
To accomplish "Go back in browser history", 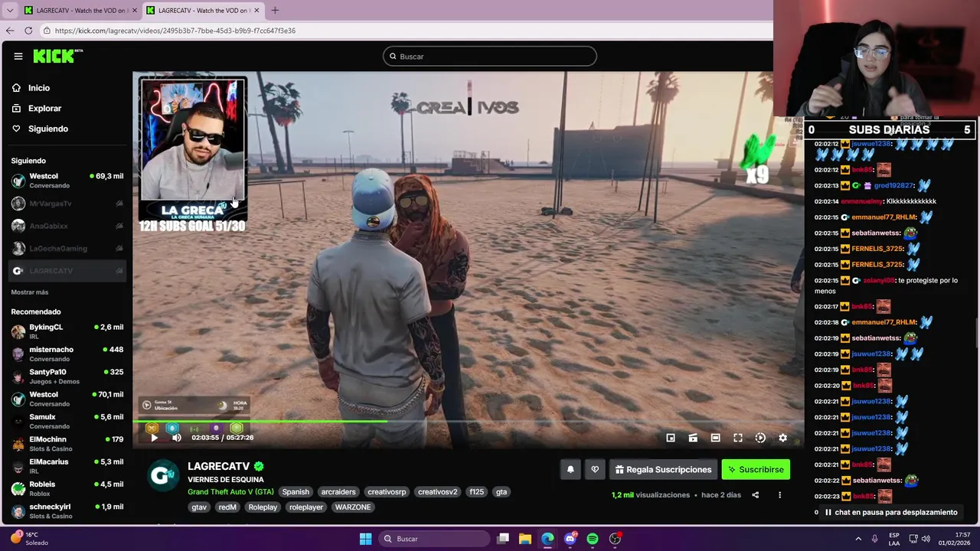I will (x=9, y=31).
